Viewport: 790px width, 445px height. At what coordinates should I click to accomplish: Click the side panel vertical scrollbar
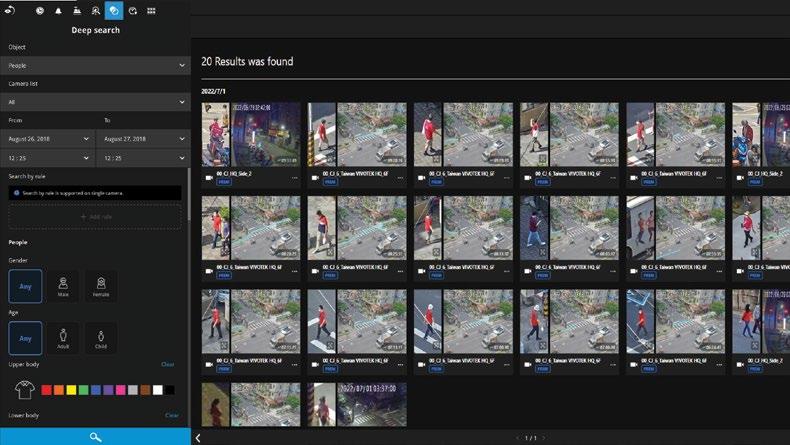tap(189, 194)
